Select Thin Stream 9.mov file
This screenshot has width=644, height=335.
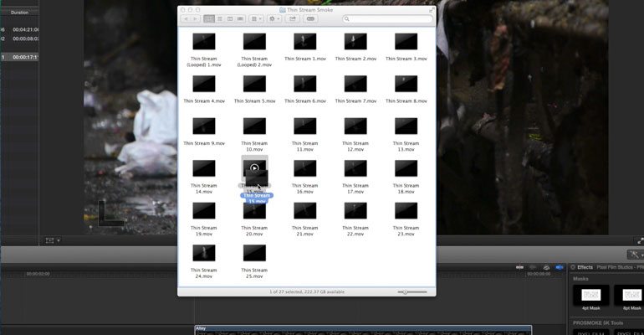coord(204,132)
